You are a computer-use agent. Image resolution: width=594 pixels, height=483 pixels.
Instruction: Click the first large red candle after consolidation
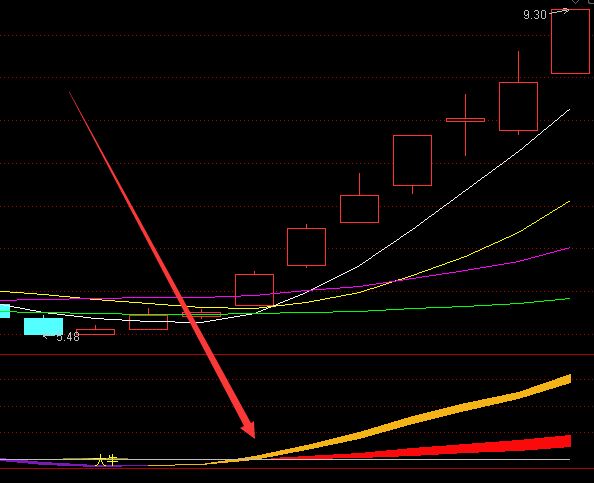tap(254, 289)
